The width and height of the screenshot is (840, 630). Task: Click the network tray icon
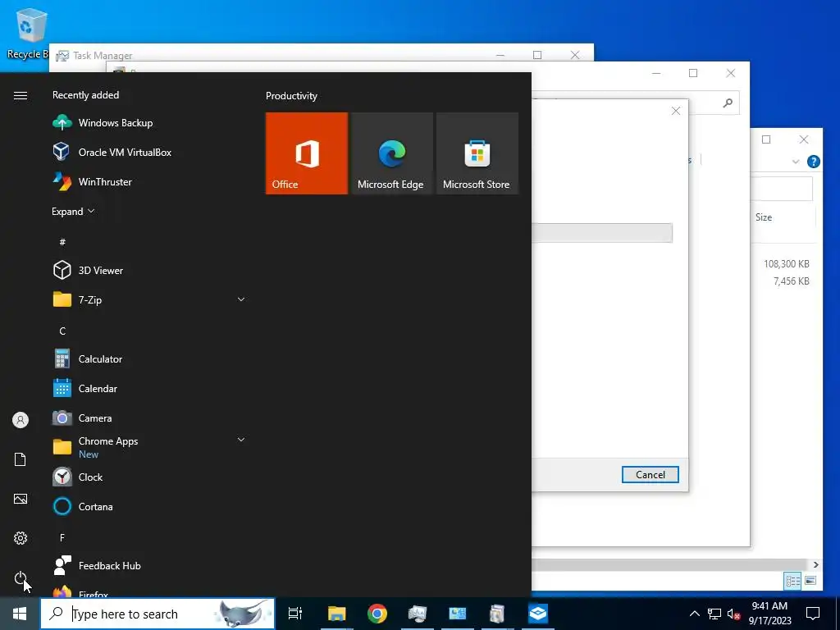[714, 614]
